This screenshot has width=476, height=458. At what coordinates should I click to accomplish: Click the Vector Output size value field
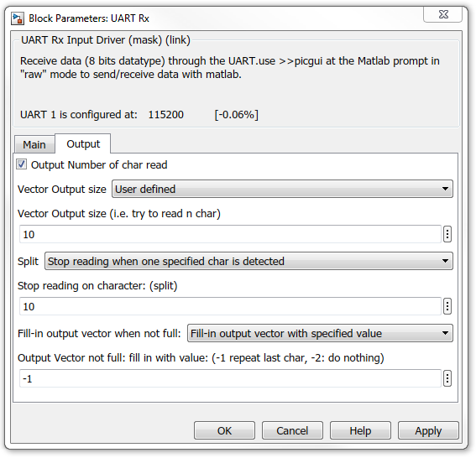[230, 234]
